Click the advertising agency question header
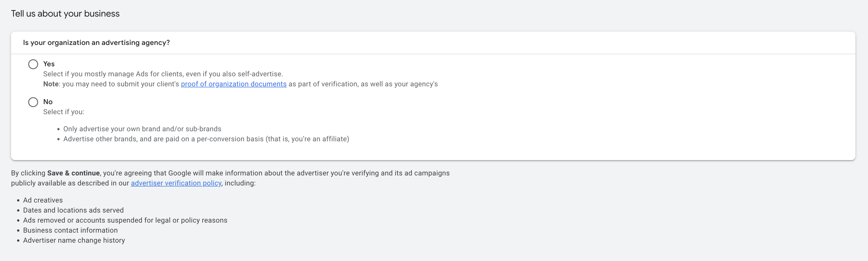The image size is (868, 261). click(96, 43)
